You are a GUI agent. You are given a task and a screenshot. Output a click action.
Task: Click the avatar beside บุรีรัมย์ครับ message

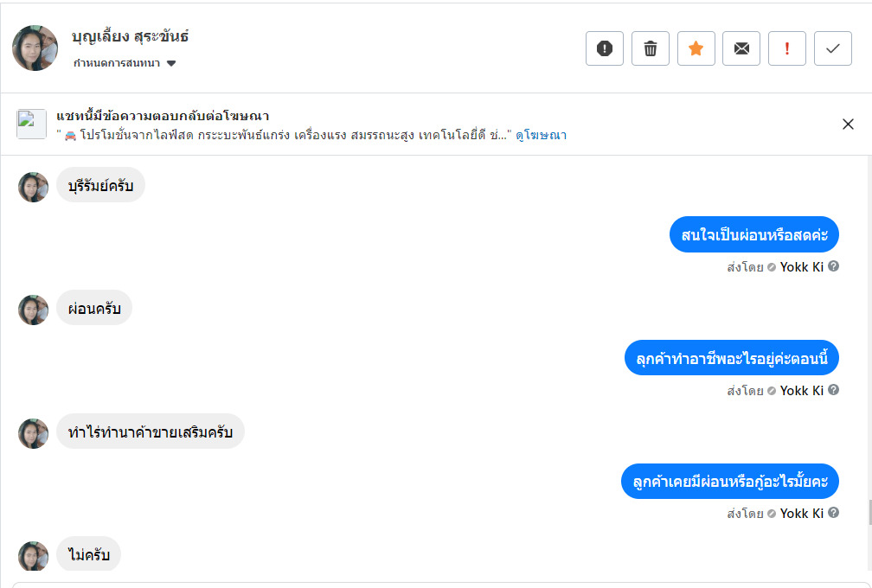pyautogui.click(x=34, y=187)
